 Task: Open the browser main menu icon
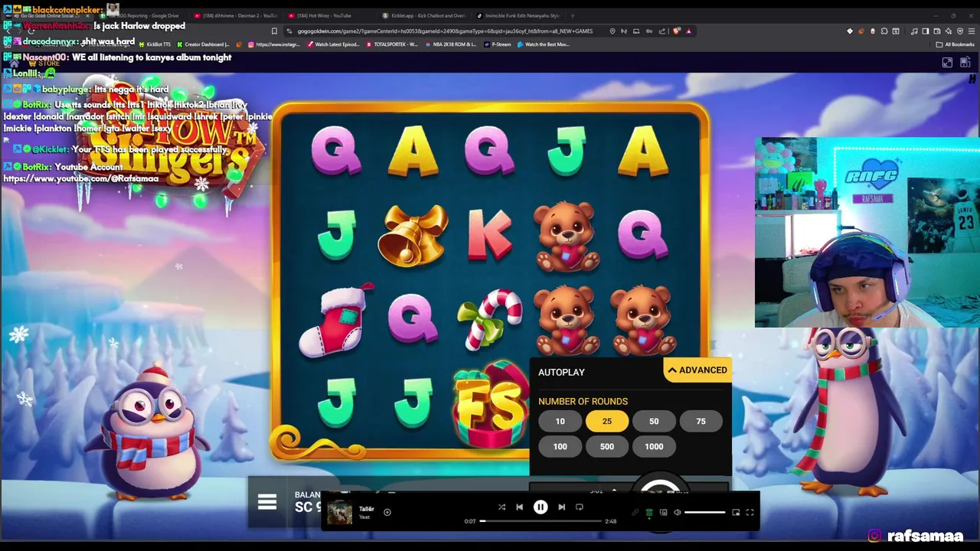(x=972, y=31)
